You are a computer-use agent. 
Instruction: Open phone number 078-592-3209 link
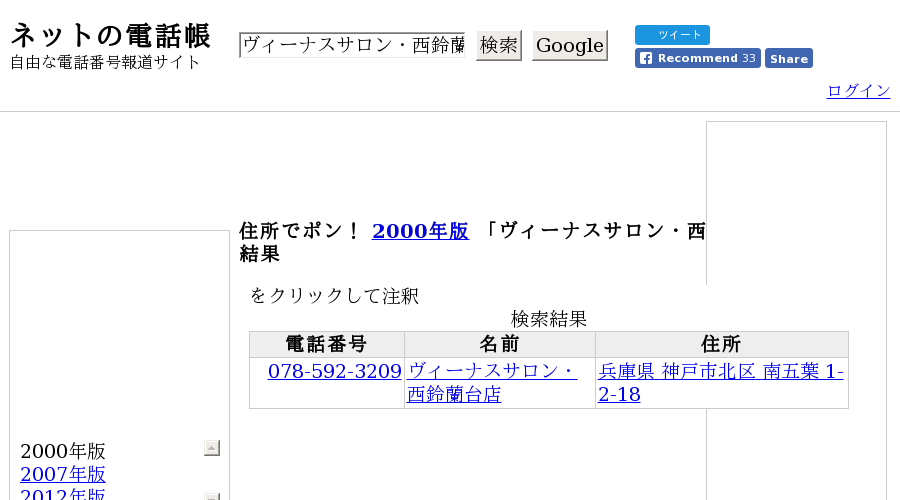coord(335,371)
